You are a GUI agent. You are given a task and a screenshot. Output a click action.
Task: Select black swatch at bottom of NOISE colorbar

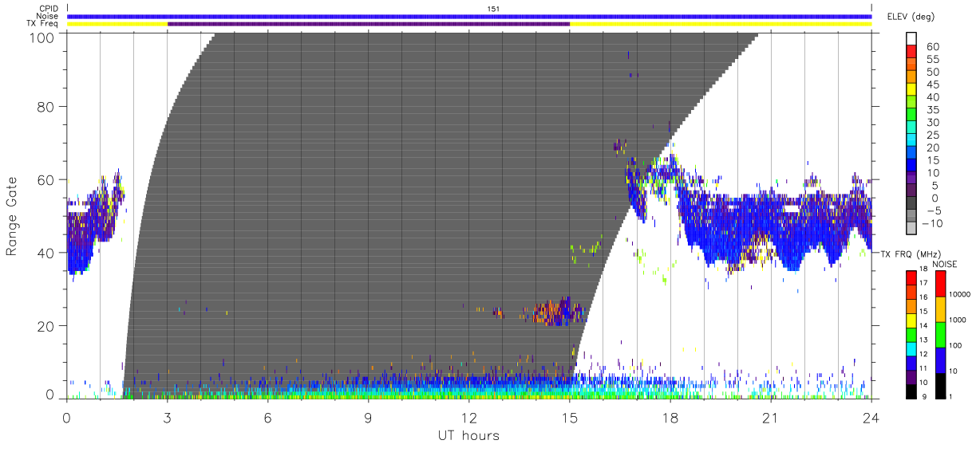click(x=939, y=385)
